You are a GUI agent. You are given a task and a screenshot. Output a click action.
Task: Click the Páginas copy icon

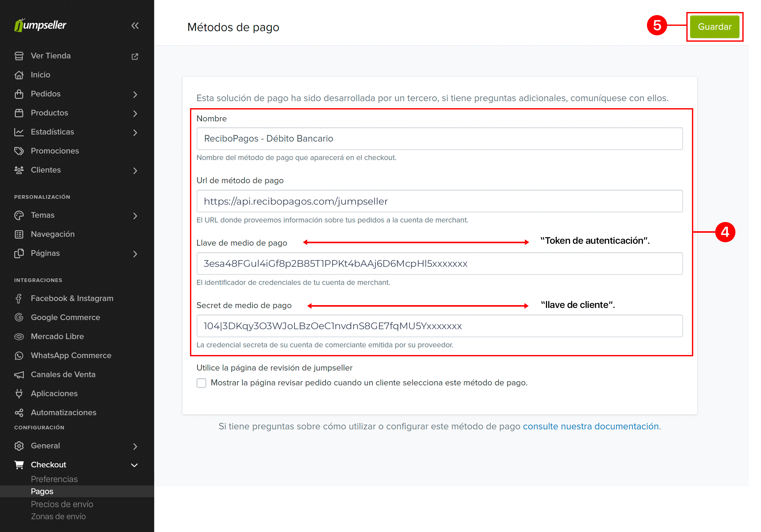point(19,253)
